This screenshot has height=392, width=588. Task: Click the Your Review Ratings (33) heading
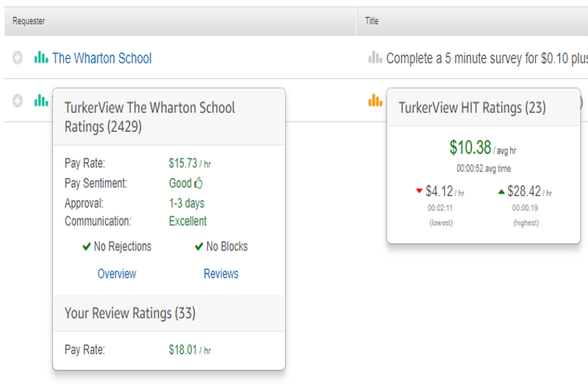pos(130,313)
